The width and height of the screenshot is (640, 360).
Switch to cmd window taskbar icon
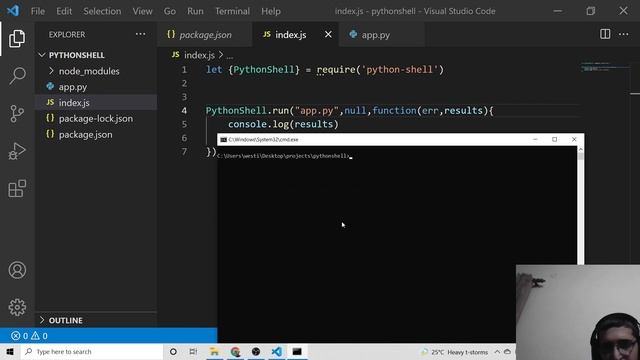pos(297,351)
